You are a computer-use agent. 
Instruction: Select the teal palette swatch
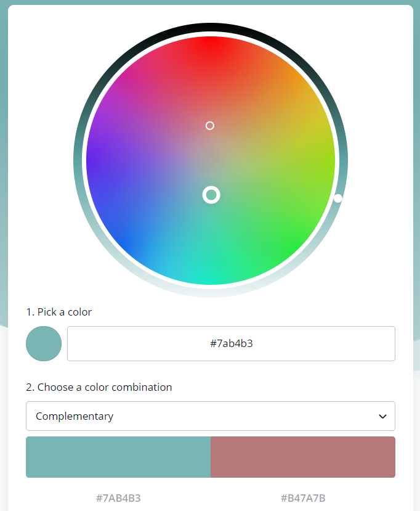[118, 457]
